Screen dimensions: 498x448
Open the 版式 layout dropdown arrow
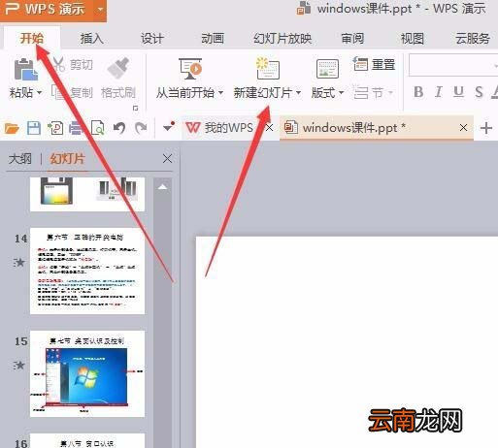[x=341, y=93]
